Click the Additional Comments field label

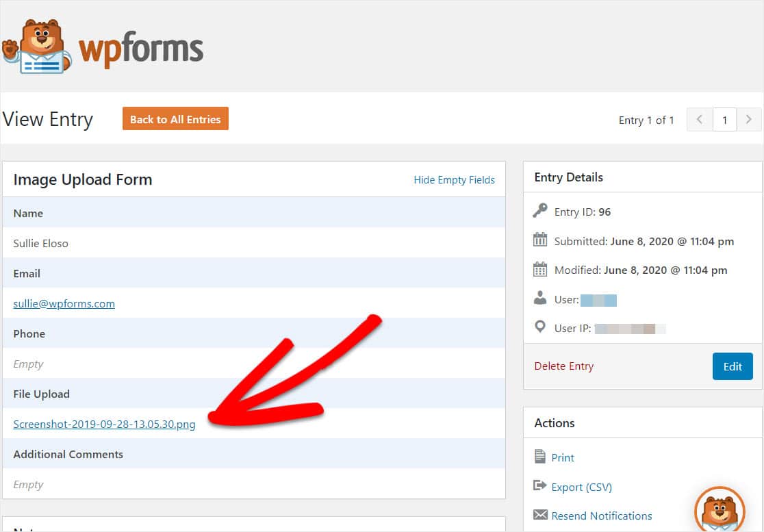tap(68, 455)
